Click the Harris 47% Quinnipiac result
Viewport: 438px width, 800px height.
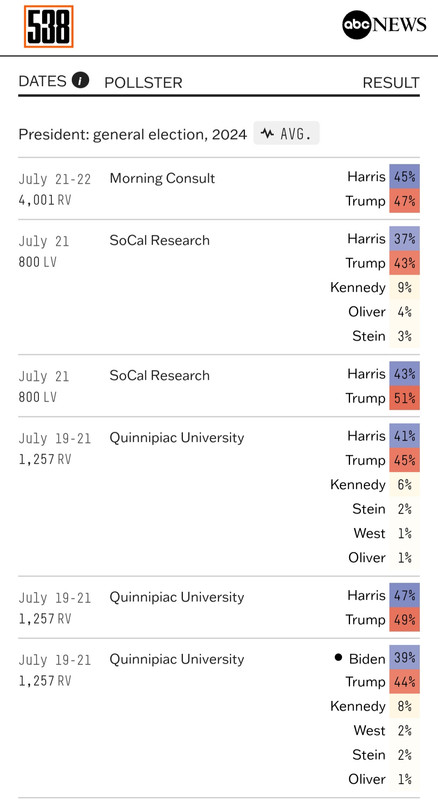coord(404,595)
